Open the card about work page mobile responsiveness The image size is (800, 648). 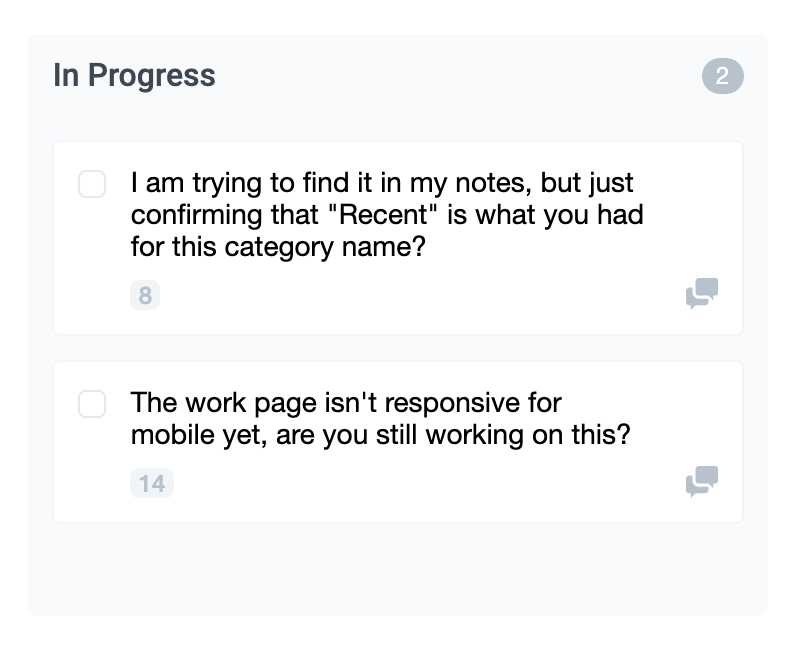point(398,442)
